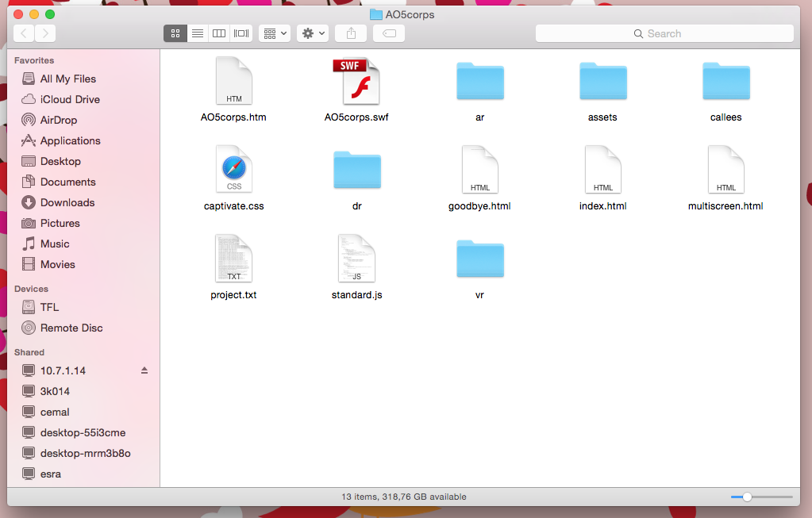Switch to column view mode
Viewport: 812px width, 518px height.
click(x=219, y=33)
